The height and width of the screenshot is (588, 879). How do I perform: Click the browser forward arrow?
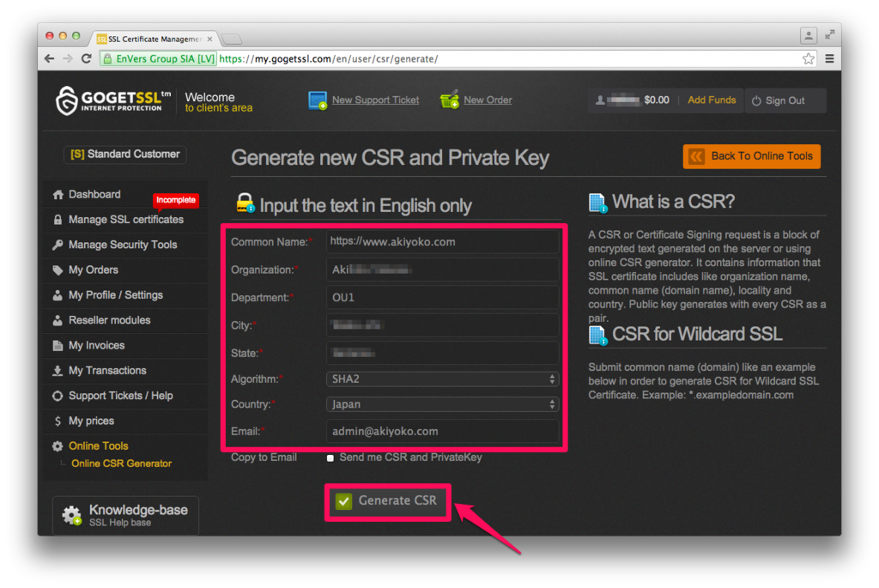click(x=67, y=58)
